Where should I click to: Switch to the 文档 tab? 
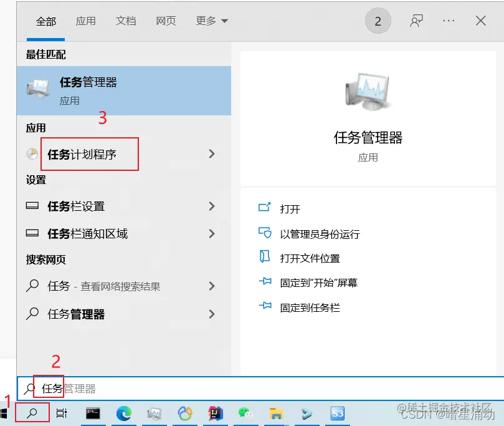(126, 20)
